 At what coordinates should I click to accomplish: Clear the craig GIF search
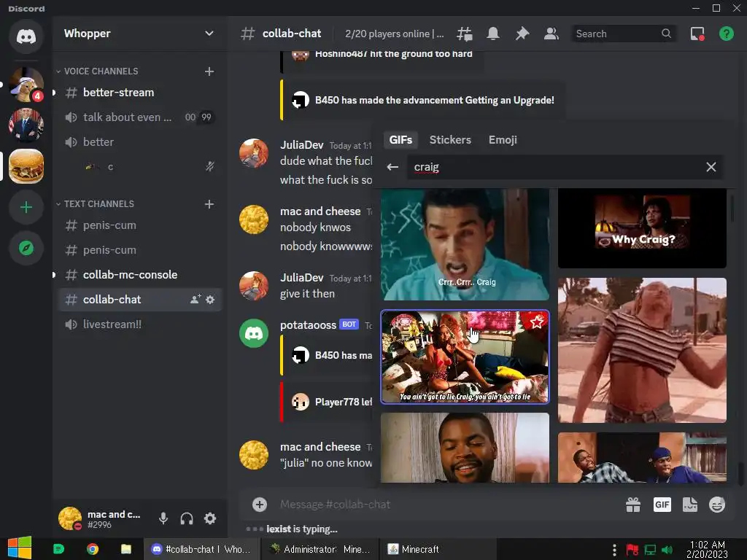(711, 167)
